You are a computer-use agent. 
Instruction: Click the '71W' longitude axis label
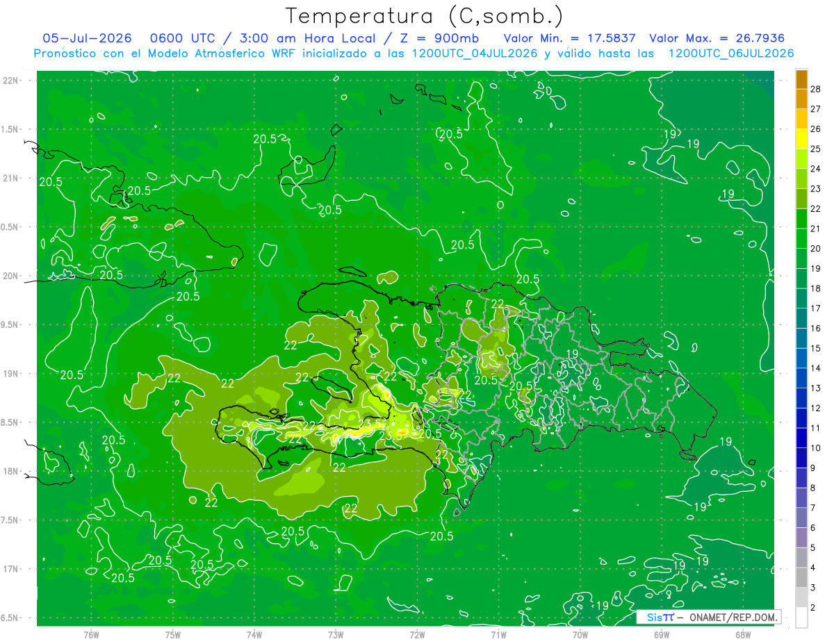pos(498,634)
